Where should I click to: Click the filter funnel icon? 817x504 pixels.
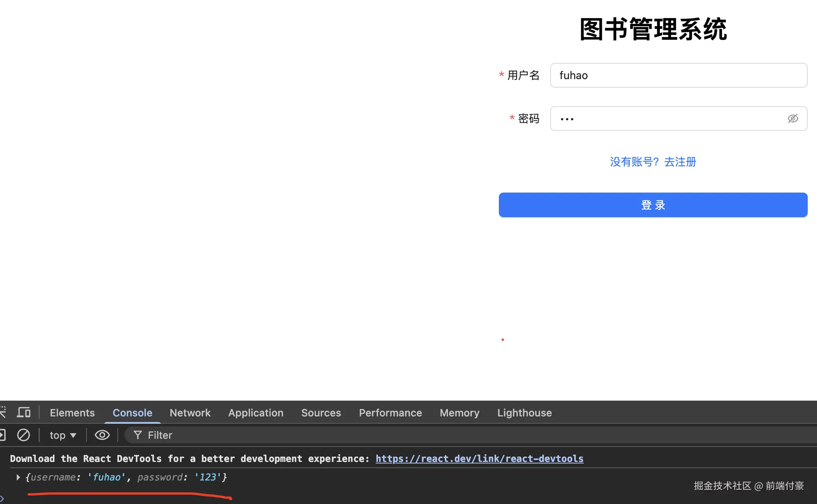click(x=137, y=435)
